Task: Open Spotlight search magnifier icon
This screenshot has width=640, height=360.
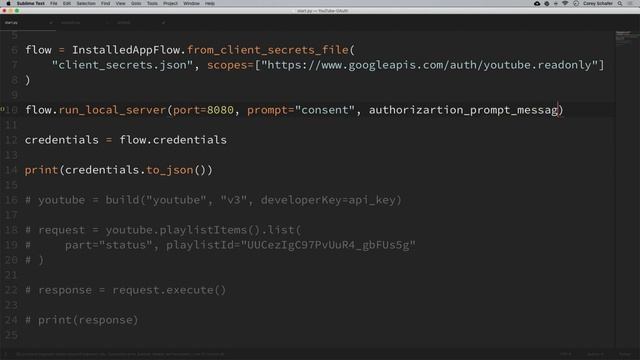Action: [x=620, y=3]
